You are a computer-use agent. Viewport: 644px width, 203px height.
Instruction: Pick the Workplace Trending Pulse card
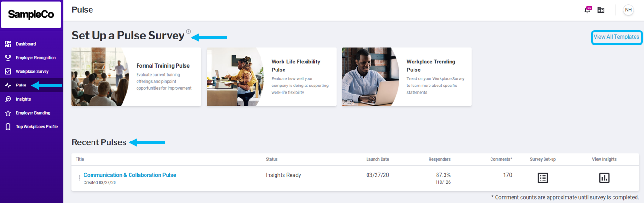[406, 77]
